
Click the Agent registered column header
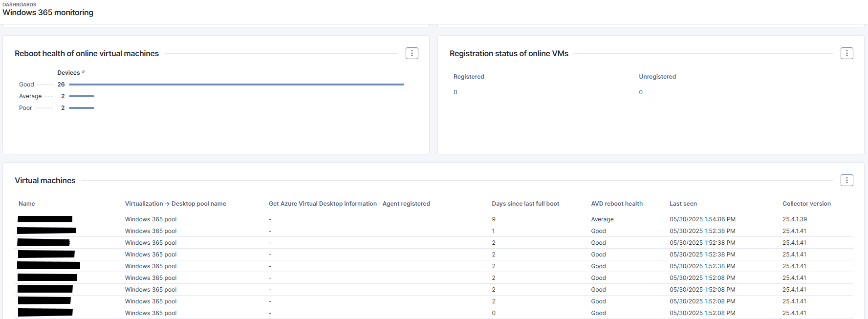(x=349, y=204)
